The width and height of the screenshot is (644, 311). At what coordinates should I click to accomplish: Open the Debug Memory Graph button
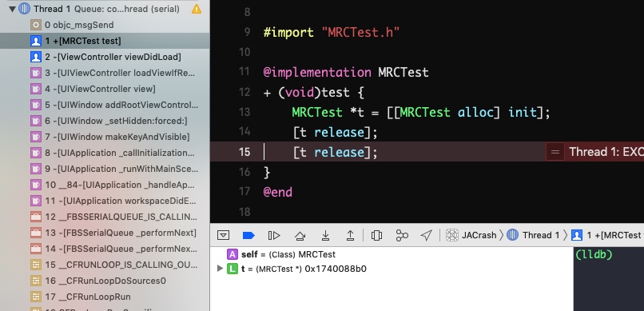click(402, 235)
